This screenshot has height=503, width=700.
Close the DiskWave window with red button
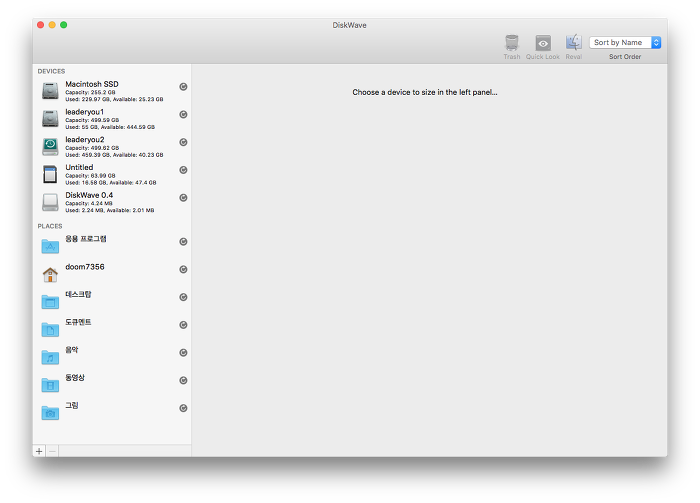pos(41,25)
